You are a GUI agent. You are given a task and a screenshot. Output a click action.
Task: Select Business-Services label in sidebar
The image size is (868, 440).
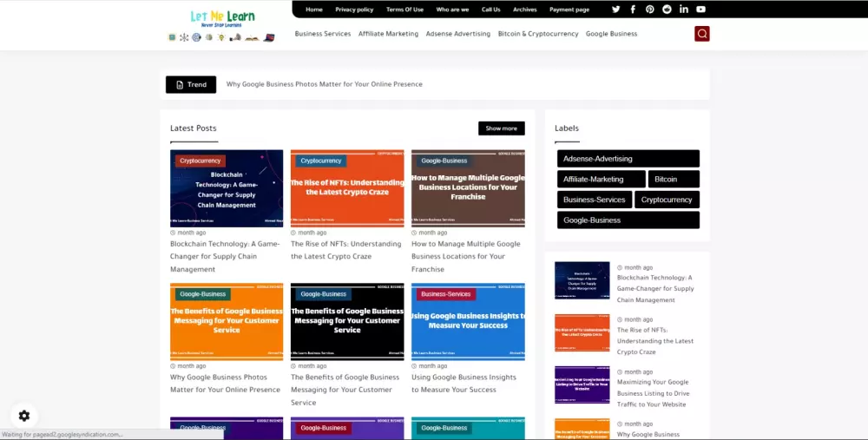tap(594, 200)
